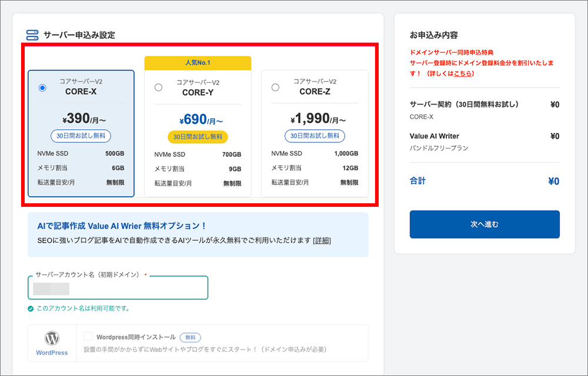Screen dimensions: 588x376
Task: Click the AIで記事作成 Value AI Wrier heading
Action: (x=122, y=226)
